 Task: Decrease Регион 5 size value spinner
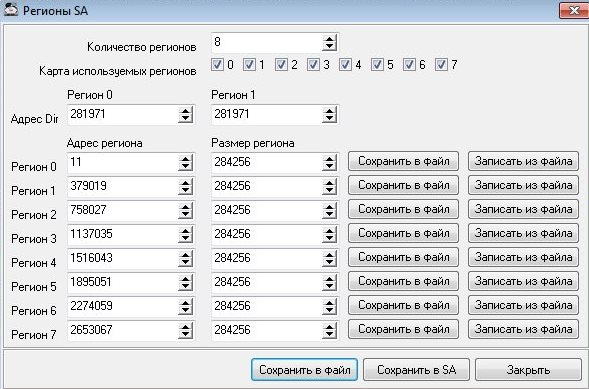click(329, 287)
